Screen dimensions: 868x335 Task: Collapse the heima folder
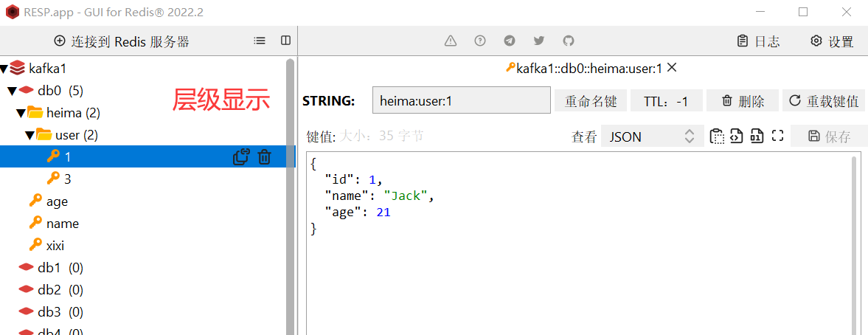pyautogui.click(x=21, y=113)
